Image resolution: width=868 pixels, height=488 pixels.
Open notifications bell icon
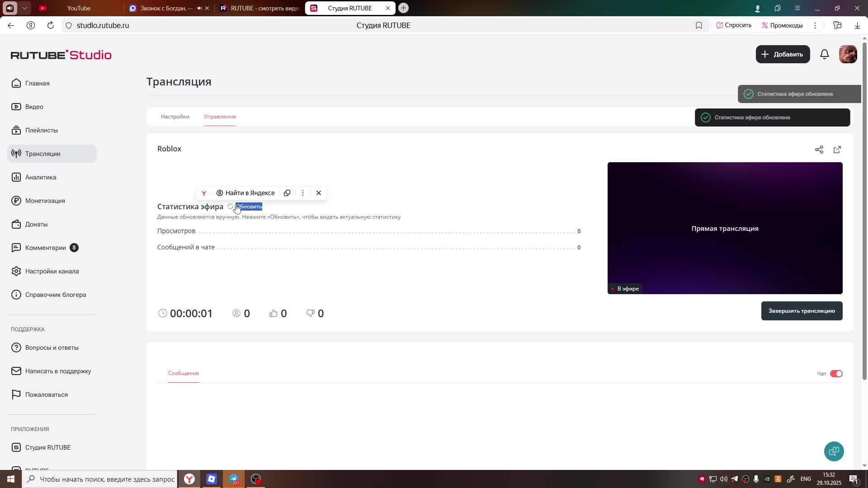(x=824, y=54)
